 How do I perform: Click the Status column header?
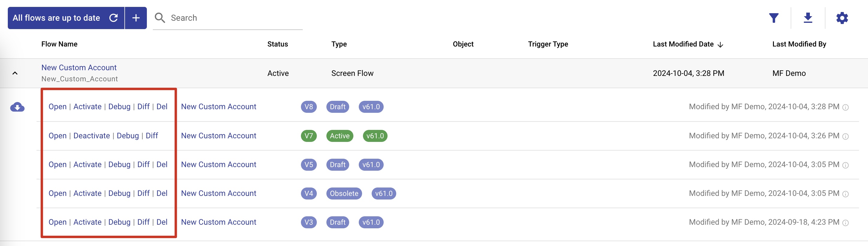[x=278, y=44]
